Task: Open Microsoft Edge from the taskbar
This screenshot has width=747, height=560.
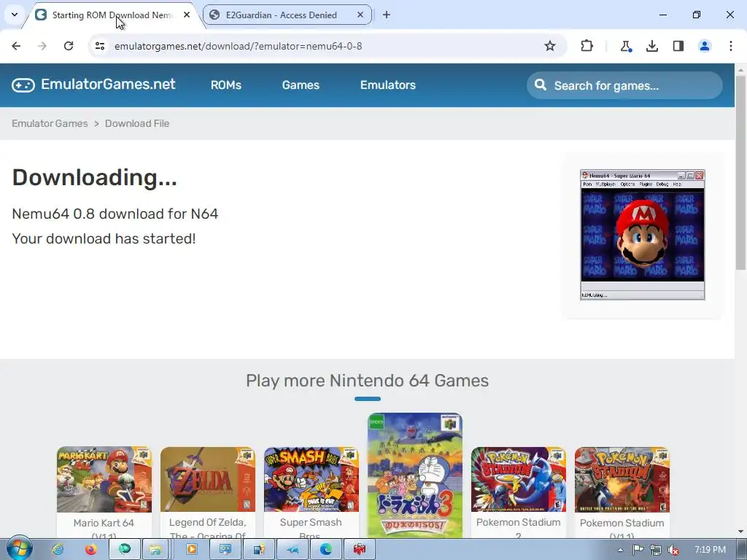Action: tap(326, 550)
